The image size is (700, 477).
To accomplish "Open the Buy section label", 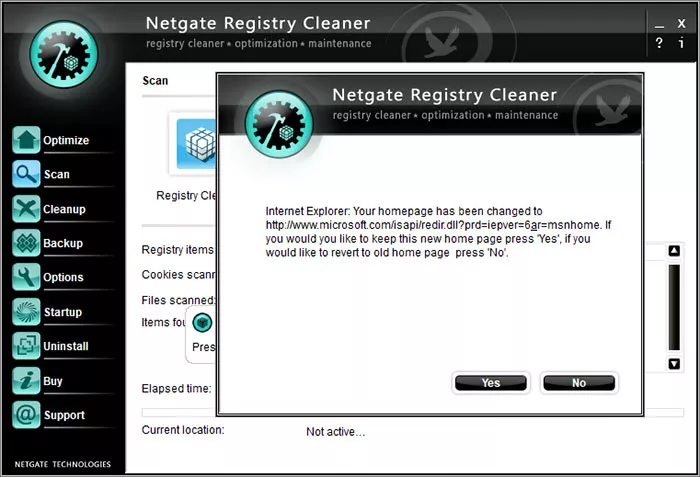I will click(53, 381).
